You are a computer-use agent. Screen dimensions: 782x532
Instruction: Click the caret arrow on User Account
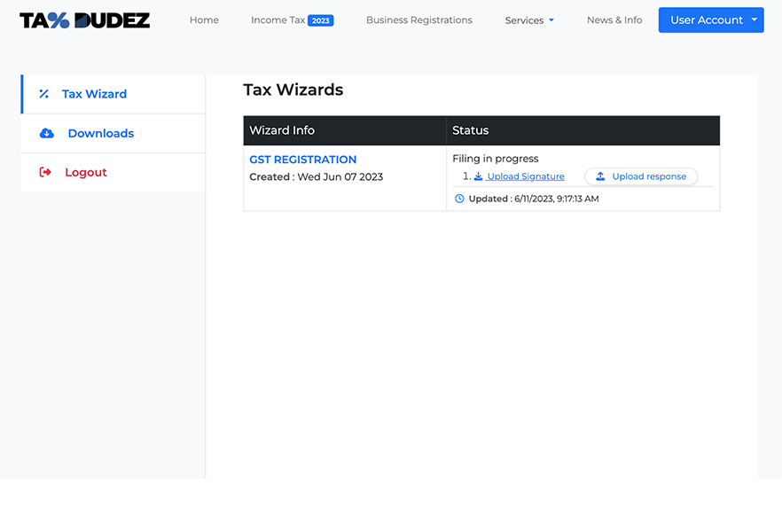click(x=754, y=20)
